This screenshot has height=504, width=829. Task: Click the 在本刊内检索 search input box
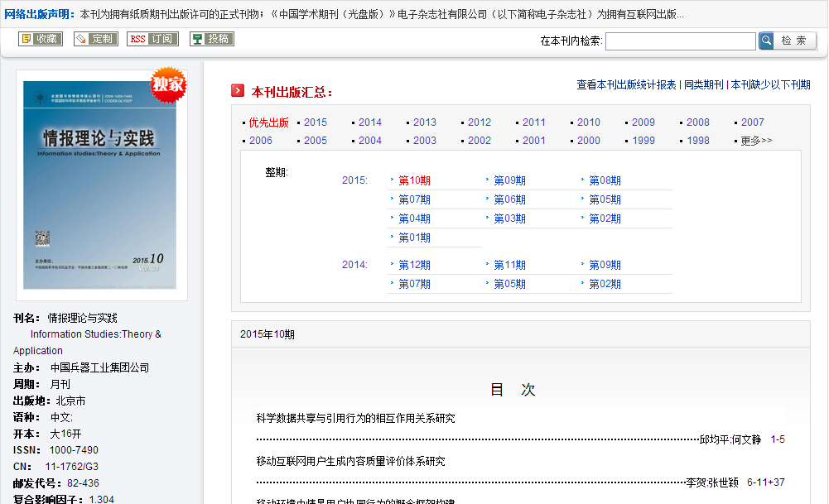pyautogui.click(x=681, y=40)
